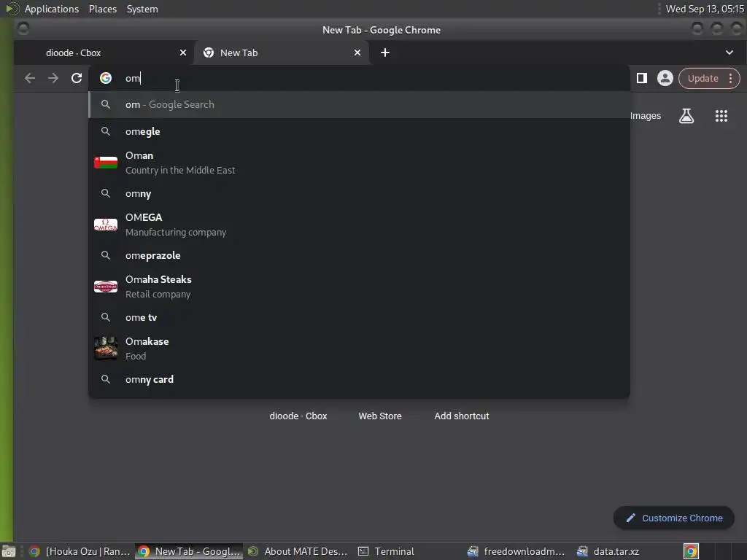The width and height of the screenshot is (747, 560).
Task: Click Chrome icon at taskbar right end
Action: (x=691, y=551)
